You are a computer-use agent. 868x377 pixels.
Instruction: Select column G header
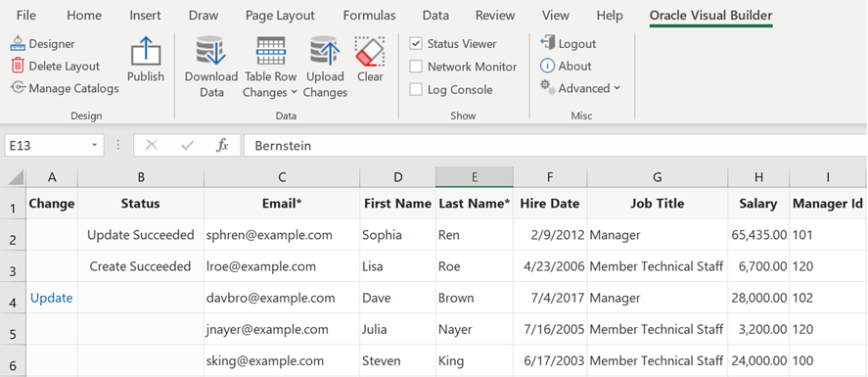(x=657, y=177)
